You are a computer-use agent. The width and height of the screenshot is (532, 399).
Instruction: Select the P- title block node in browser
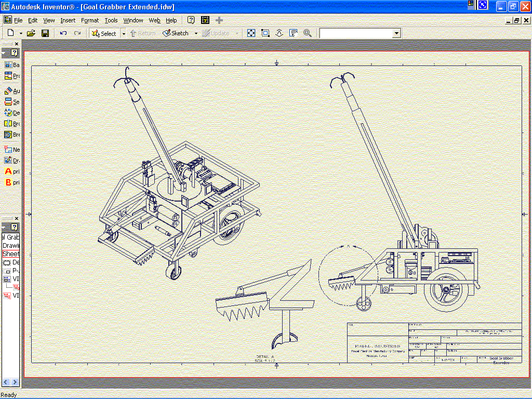click(x=11, y=270)
